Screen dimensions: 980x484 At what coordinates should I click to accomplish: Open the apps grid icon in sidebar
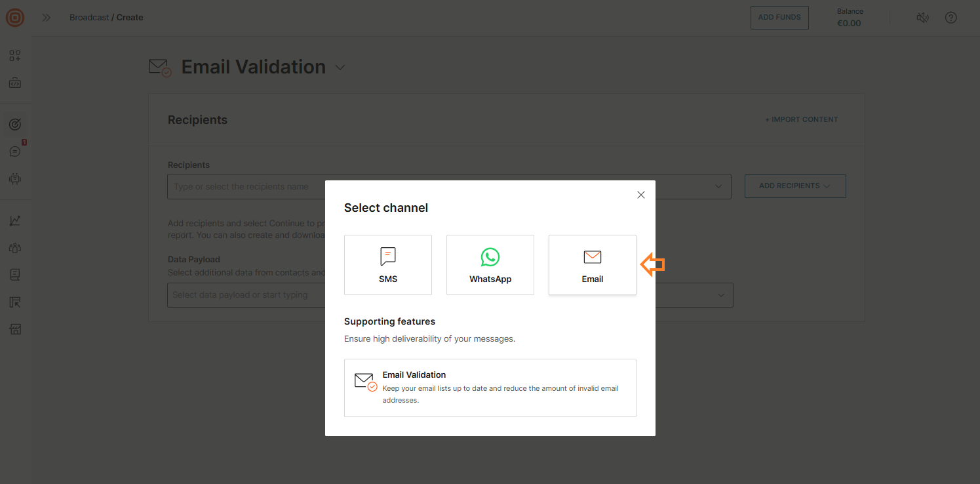click(x=15, y=56)
